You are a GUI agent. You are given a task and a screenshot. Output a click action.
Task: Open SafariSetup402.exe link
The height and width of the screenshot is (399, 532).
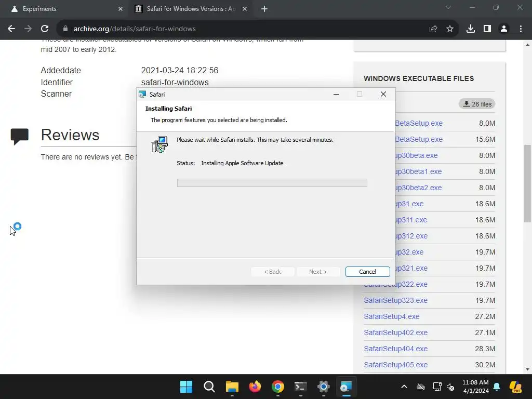pos(395,332)
